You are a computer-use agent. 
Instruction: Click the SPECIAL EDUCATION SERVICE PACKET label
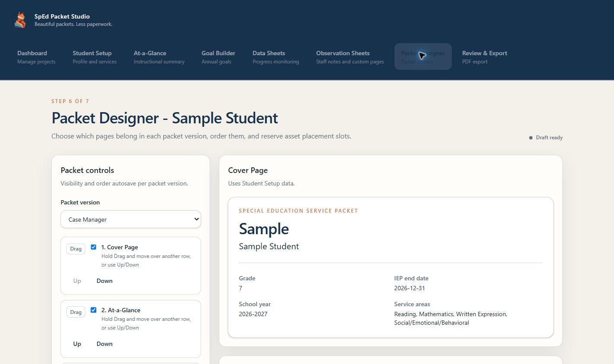298,211
